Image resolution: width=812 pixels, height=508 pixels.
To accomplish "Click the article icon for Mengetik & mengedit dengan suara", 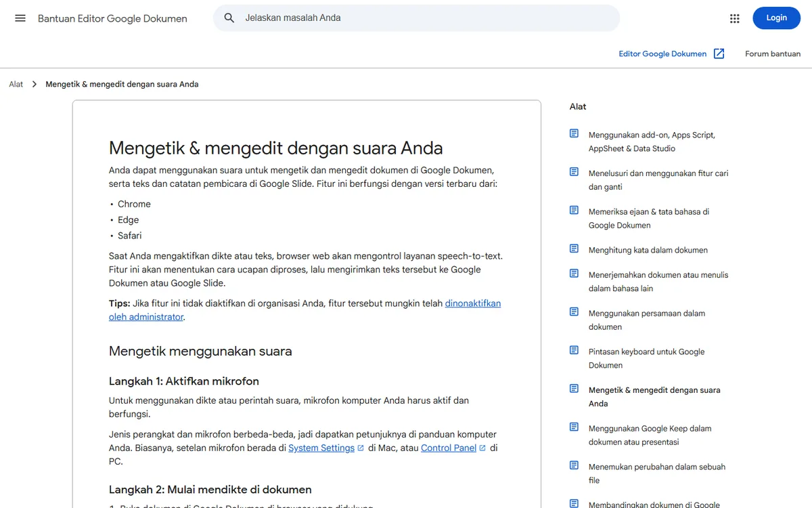I will (x=574, y=389).
